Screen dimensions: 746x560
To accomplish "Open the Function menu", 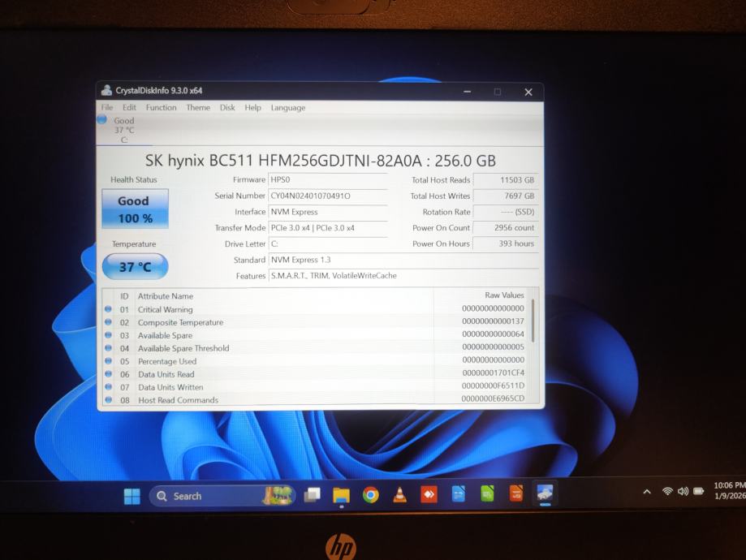I will (161, 107).
